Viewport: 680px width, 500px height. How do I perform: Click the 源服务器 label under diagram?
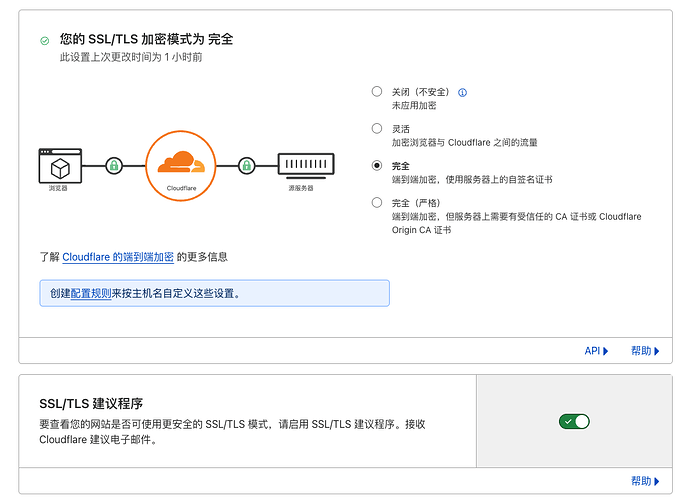tap(301, 188)
